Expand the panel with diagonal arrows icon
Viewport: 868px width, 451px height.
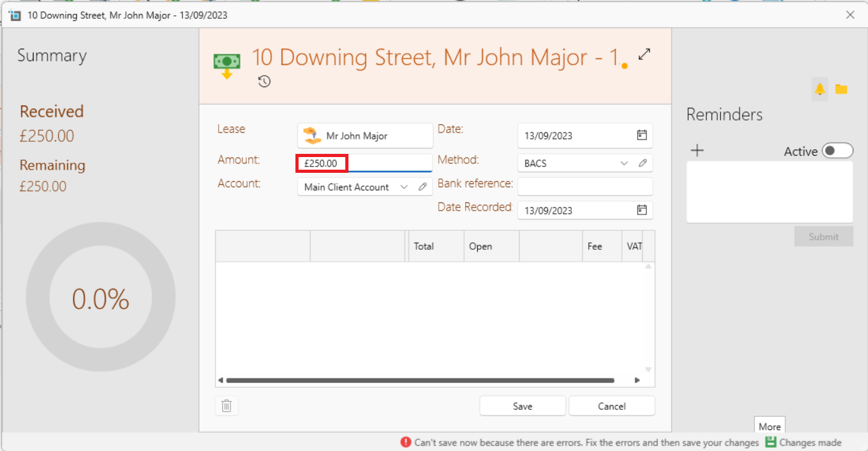click(644, 54)
